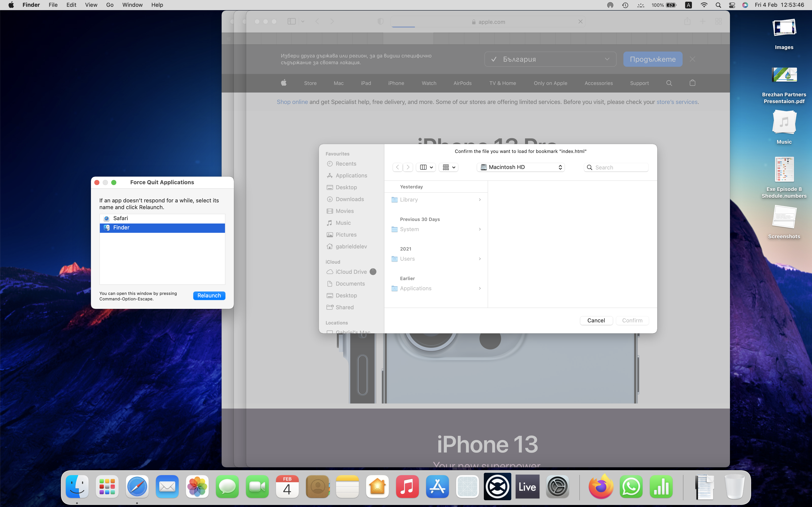Open the Firefox icon in Dock
This screenshot has width=812, height=507.
(601, 487)
